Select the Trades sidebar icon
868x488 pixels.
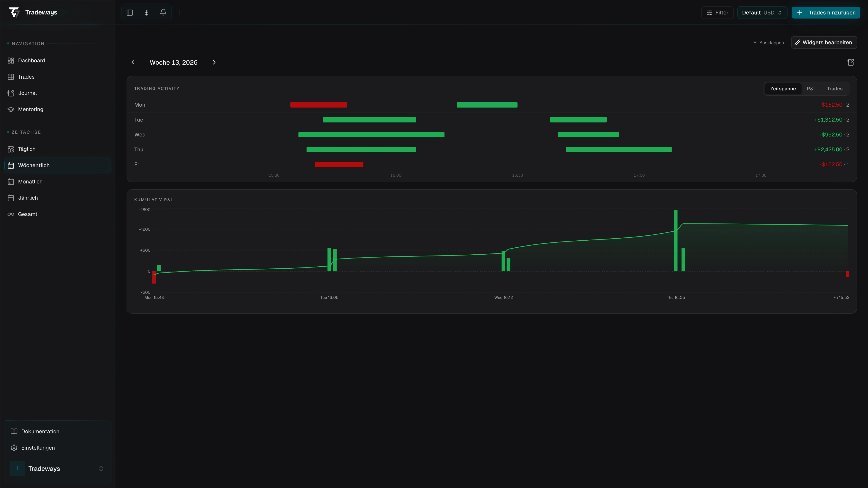pos(26,76)
